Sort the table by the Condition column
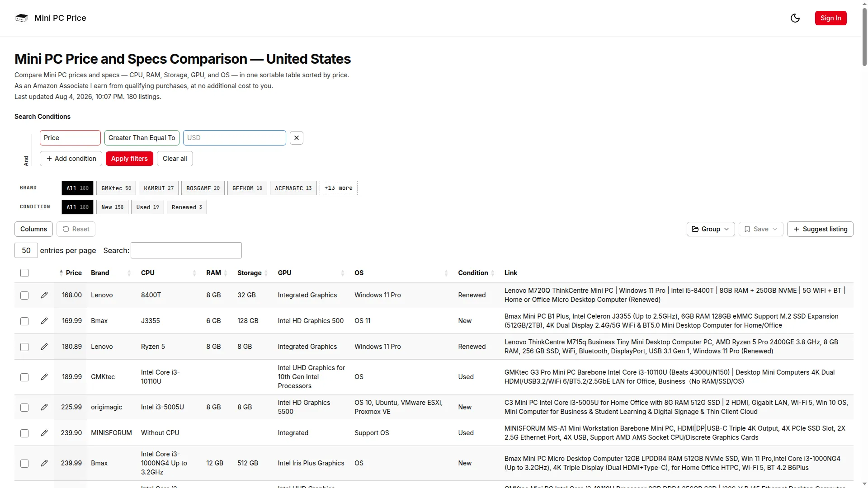This screenshot has height=488, width=868. (x=476, y=273)
